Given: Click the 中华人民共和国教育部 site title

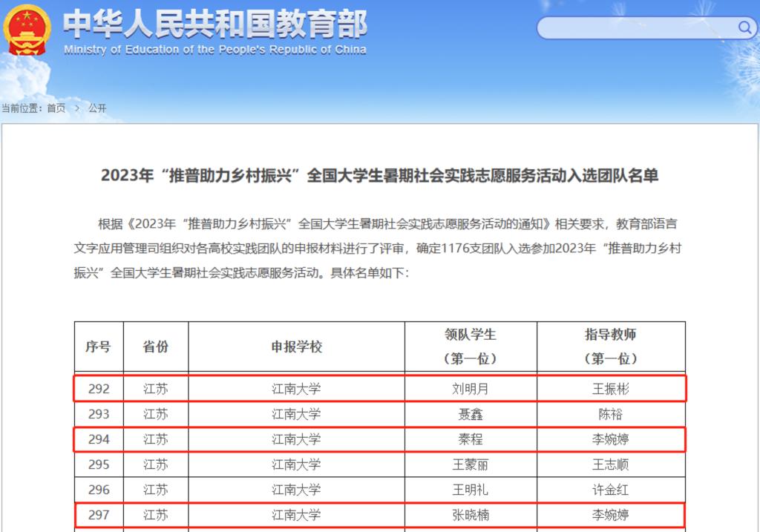Looking at the screenshot, I should tap(215, 24).
